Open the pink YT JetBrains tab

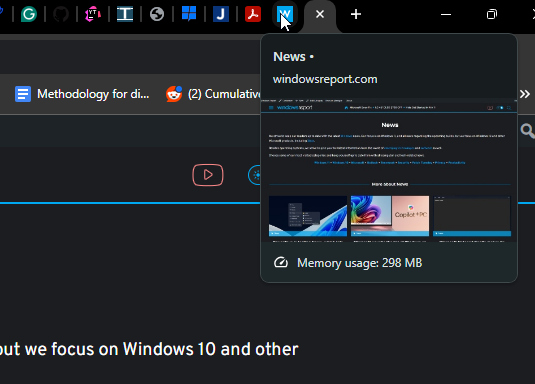pyautogui.click(x=93, y=14)
